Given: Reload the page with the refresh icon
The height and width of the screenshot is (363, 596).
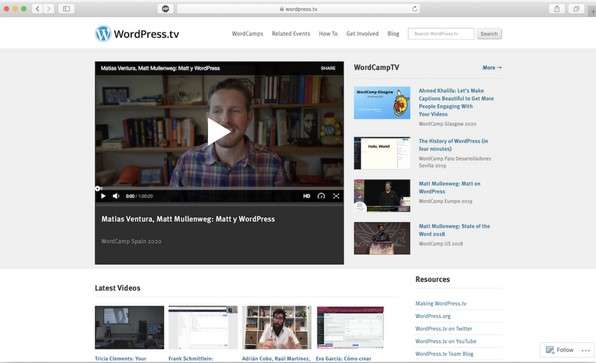Looking at the screenshot, I should 414,8.
